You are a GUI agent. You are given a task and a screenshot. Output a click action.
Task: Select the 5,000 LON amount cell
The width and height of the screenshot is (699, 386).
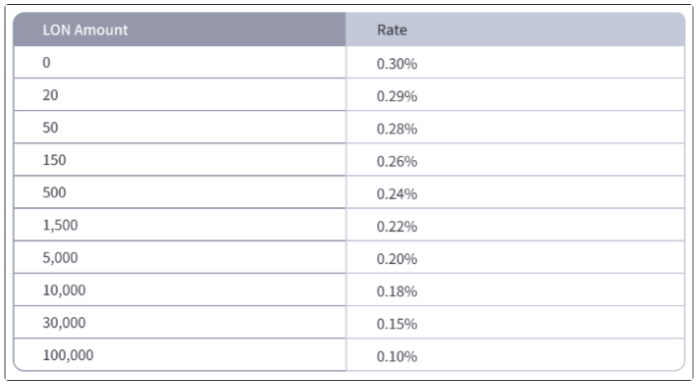pos(180,258)
